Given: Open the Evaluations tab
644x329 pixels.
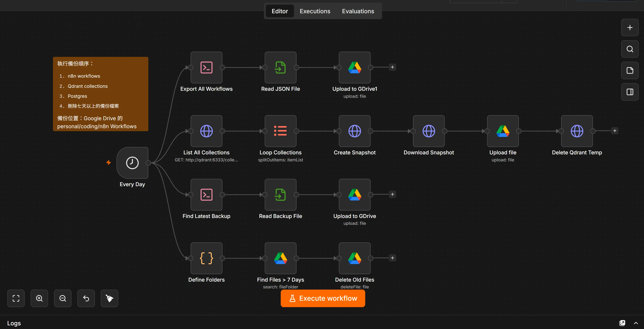Looking at the screenshot, I should click(x=358, y=11).
